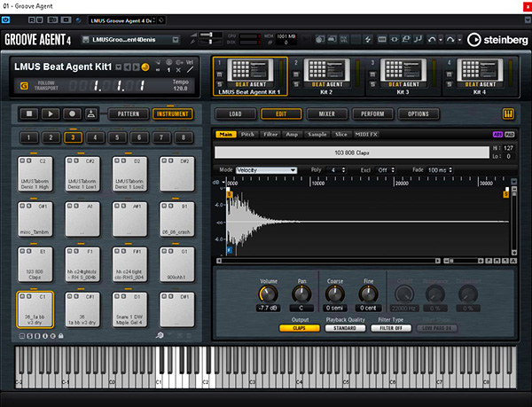
Task: Select pad group 5
Action: 117,137
